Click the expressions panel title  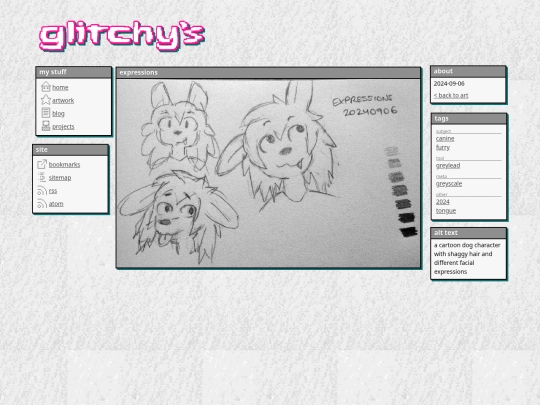pyautogui.click(x=138, y=73)
